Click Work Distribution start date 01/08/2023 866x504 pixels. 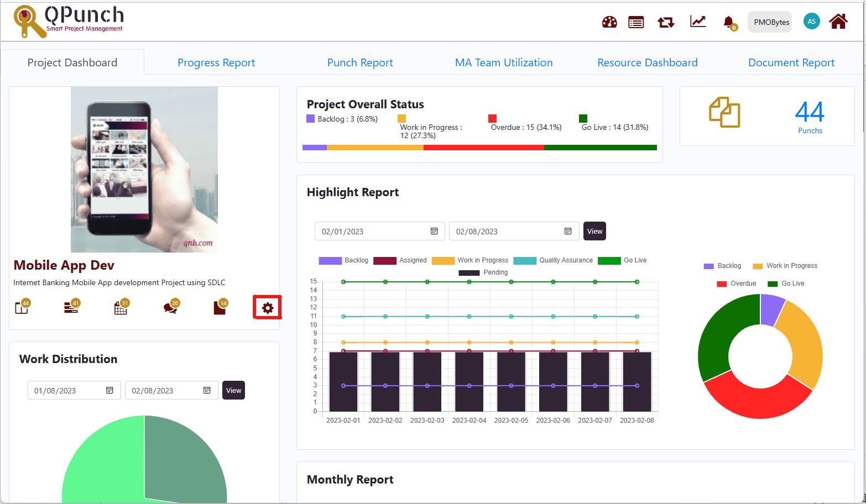click(x=74, y=390)
